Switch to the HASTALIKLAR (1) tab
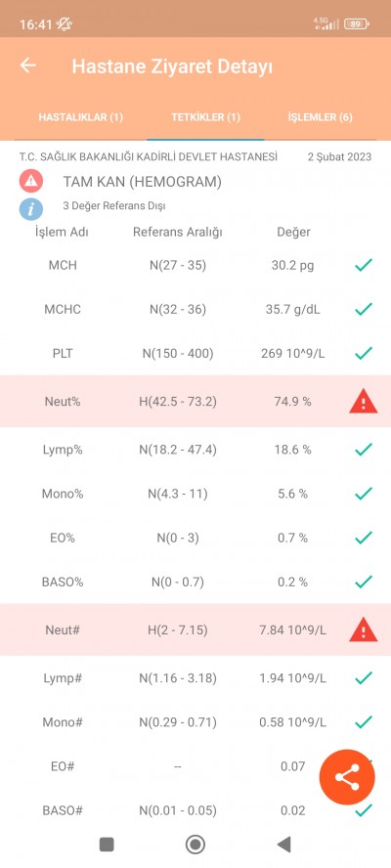The height and width of the screenshot is (868, 391). coord(80,117)
